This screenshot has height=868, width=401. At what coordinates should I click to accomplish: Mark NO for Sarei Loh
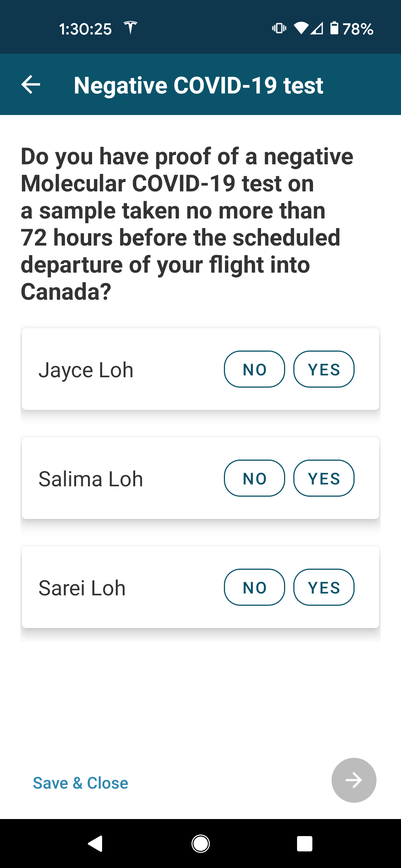click(x=254, y=588)
